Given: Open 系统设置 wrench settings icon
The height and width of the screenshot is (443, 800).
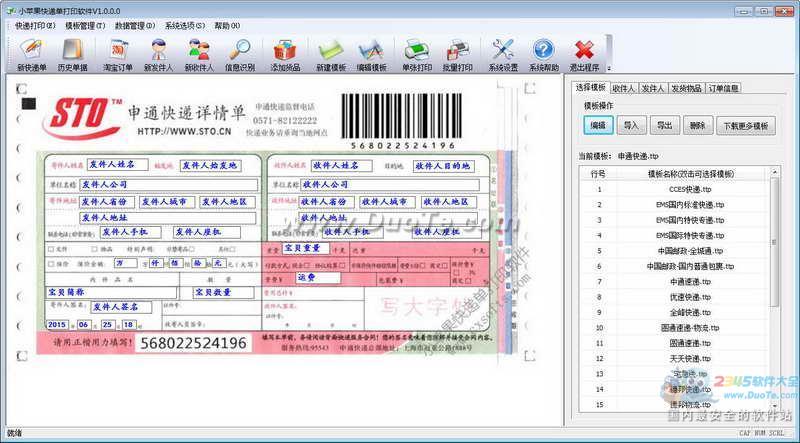Looking at the screenshot, I should coord(503,56).
